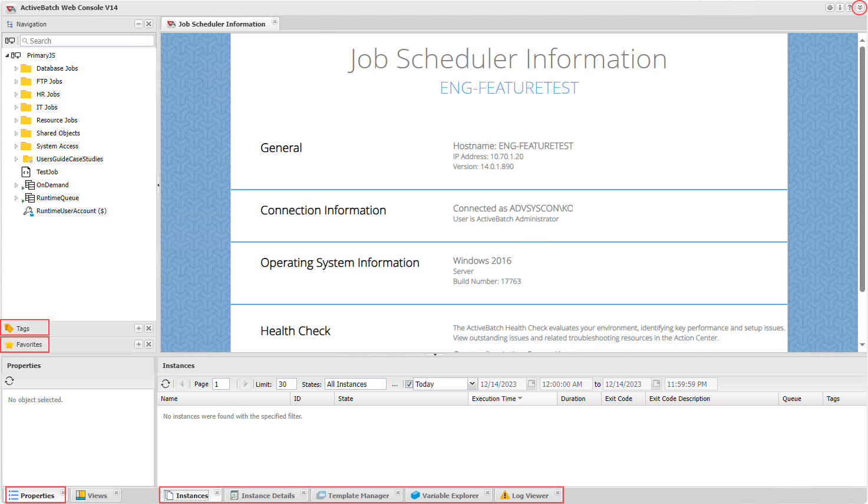Refresh the Properties panel
This screenshot has height=504, width=868.
pos(9,381)
